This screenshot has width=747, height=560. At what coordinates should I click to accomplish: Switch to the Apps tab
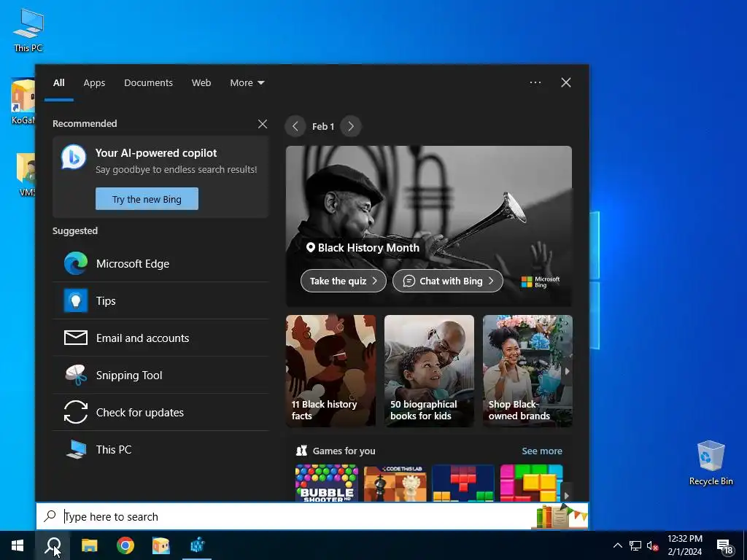pos(94,83)
